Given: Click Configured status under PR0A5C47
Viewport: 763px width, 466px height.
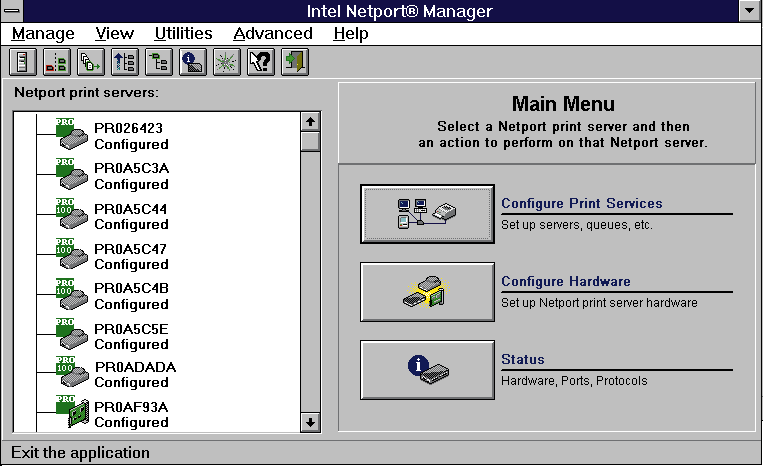Looking at the screenshot, I should (x=131, y=264).
